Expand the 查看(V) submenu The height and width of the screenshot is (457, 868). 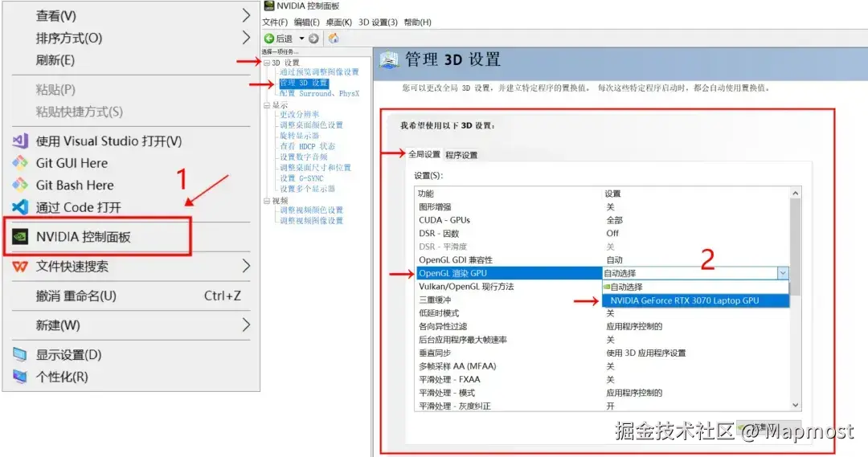click(x=247, y=15)
